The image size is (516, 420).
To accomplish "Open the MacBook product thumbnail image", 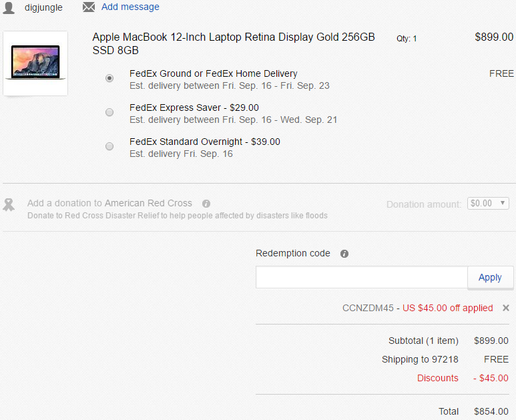I will [x=35, y=63].
